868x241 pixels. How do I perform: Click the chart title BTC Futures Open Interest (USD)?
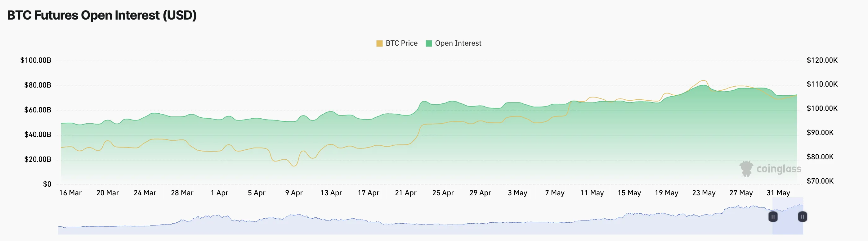(x=102, y=15)
